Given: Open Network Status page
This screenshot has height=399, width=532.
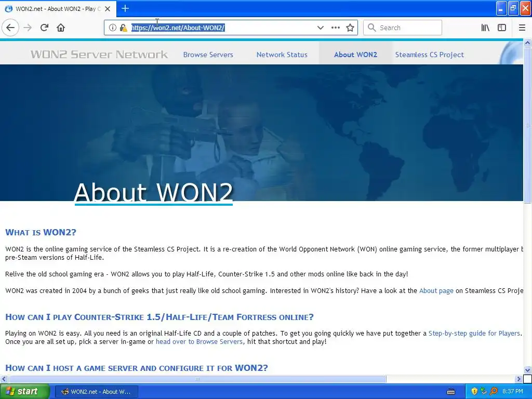Looking at the screenshot, I should pos(282,55).
